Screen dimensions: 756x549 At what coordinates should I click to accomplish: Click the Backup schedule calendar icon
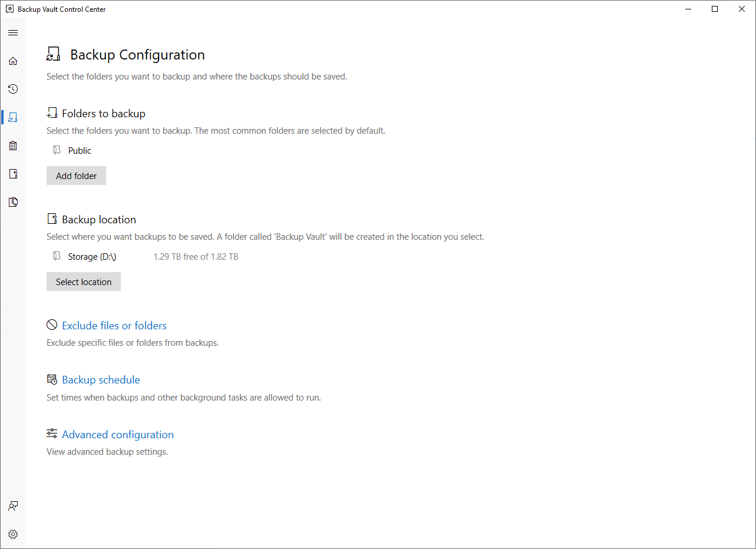pyautogui.click(x=52, y=379)
